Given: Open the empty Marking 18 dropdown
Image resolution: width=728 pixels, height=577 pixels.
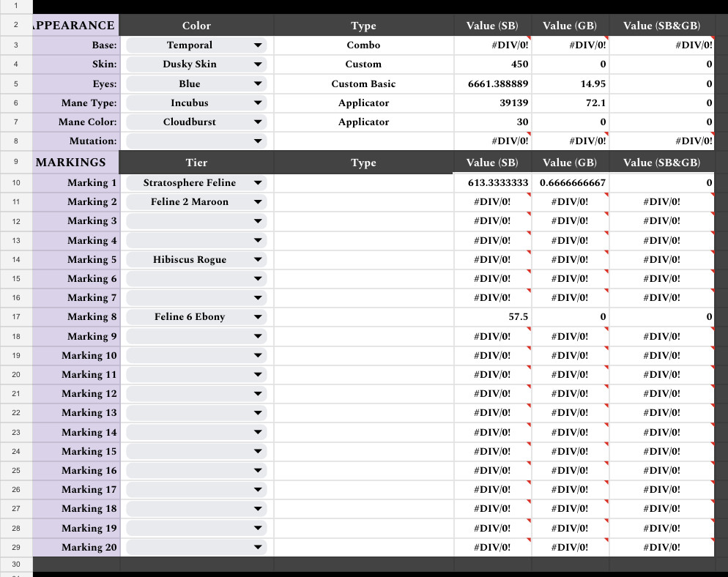Looking at the screenshot, I should (196, 509).
